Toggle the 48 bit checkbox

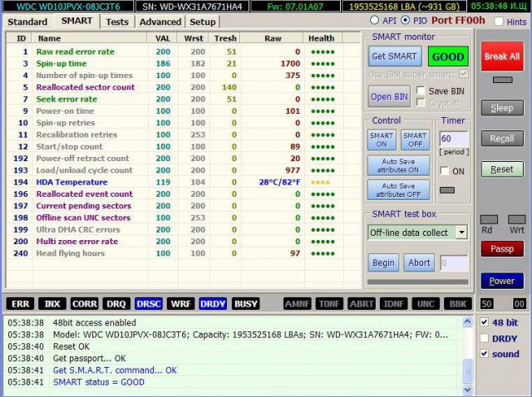[x=485, y=322]
